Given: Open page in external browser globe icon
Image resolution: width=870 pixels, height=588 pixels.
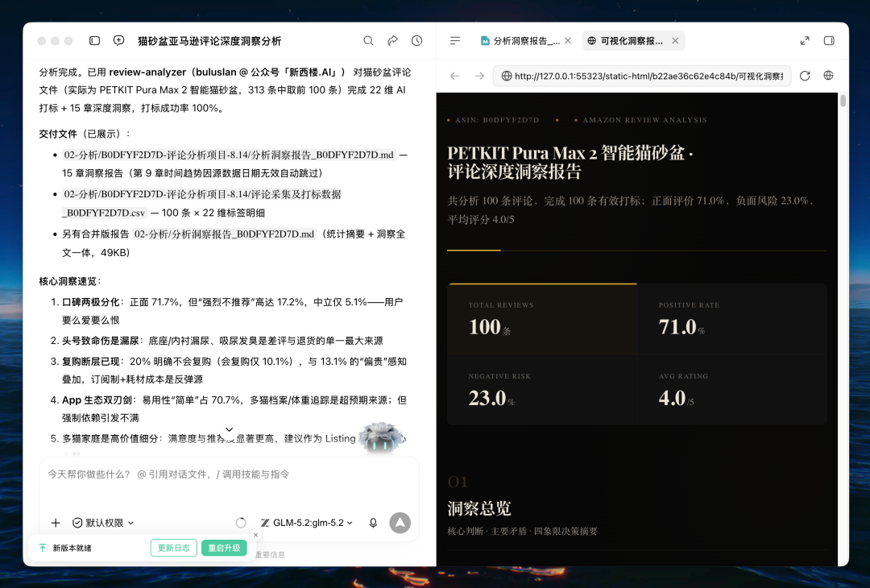Looking at the screenshot, I should click(x=828, y=76).
